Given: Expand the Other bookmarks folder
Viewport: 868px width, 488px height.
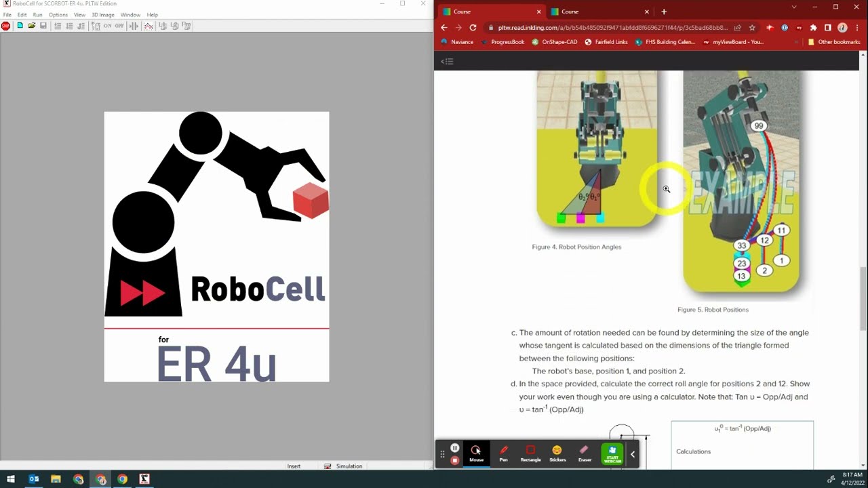Looking at the screenshot, I should [834, 42].
